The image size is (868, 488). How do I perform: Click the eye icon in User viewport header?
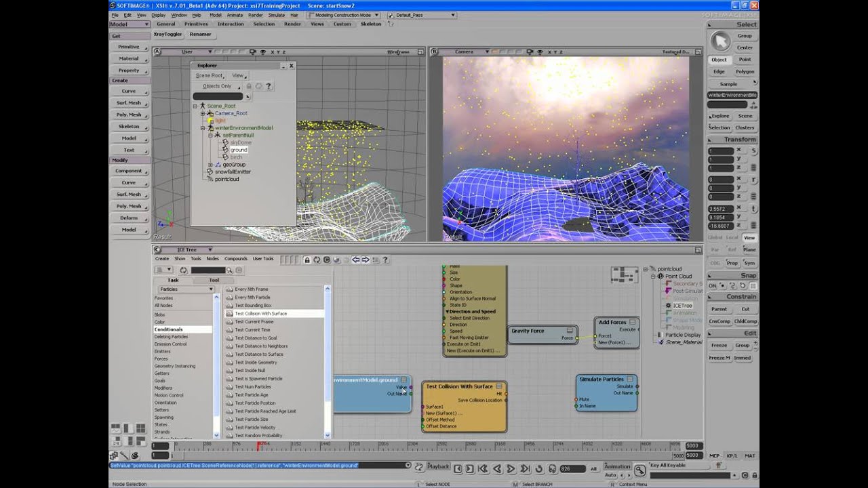pyautogui.click(x=262, y=52)
